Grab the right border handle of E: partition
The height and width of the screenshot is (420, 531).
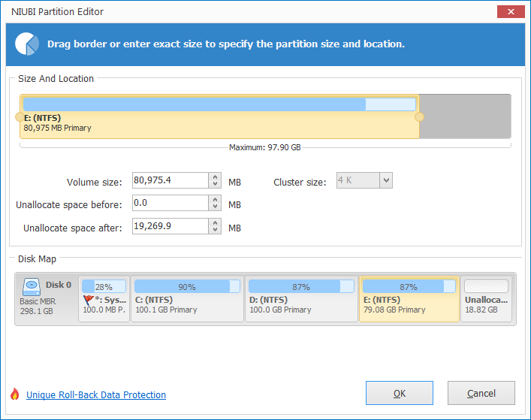coord(419,117)
